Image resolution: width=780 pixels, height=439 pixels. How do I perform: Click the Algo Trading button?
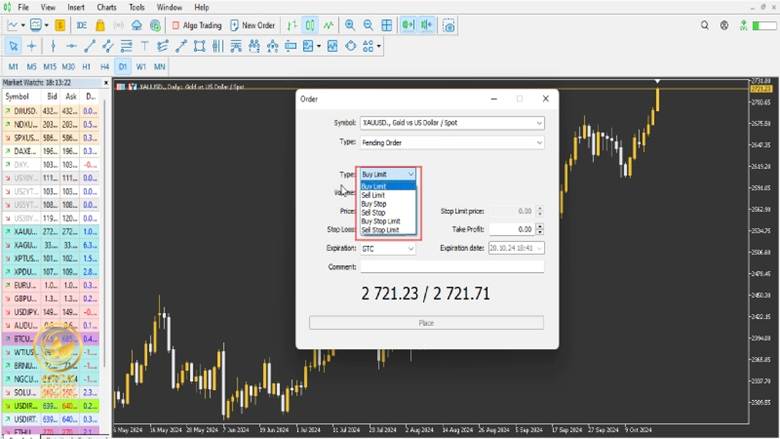click(x=196, y=25)
